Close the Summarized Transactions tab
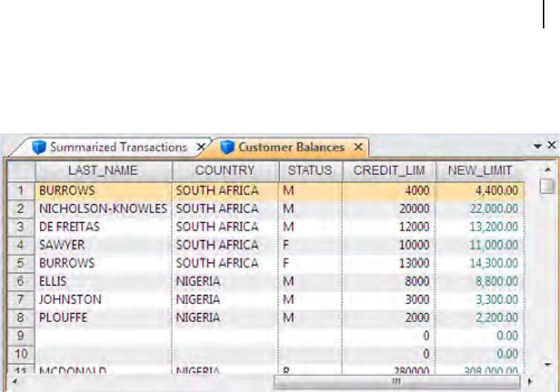 coord(201,147)
